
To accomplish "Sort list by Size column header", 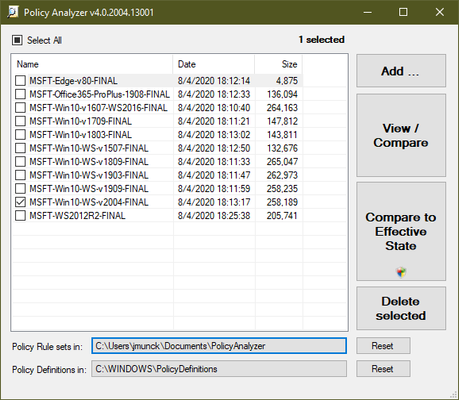I will pos(278,64).
